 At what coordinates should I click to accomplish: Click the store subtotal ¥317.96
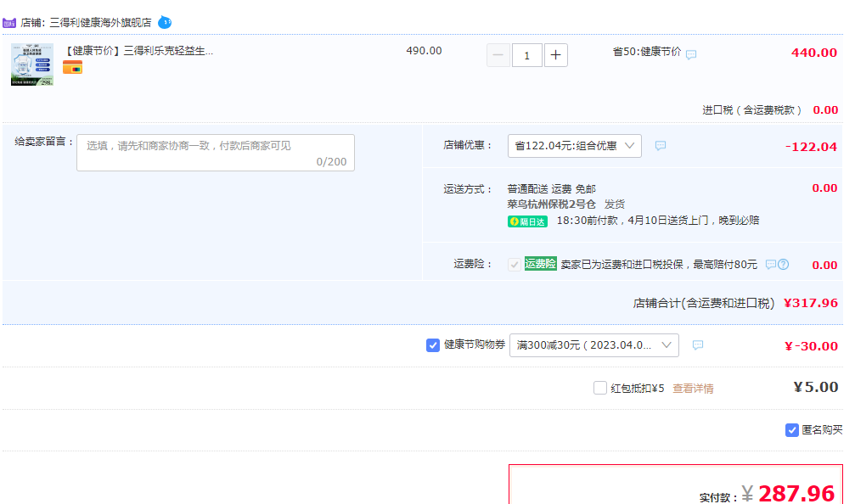[x=811, y=303]
